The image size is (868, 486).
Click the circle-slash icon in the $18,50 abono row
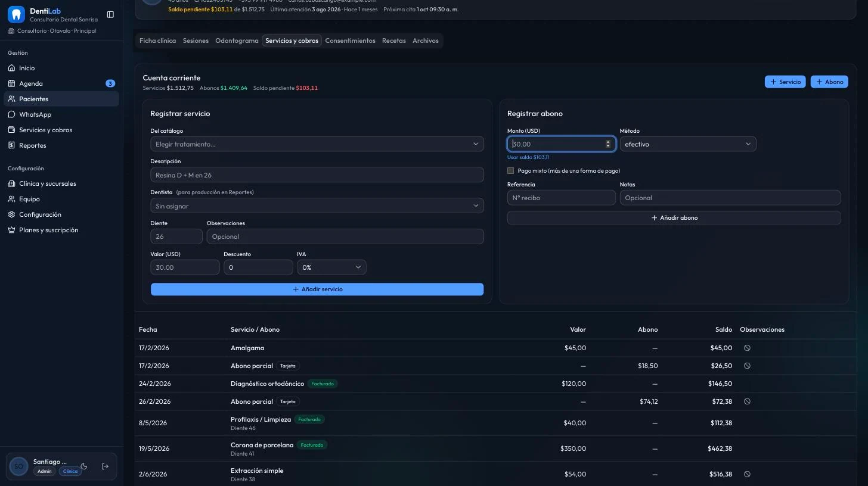(747, 366)
